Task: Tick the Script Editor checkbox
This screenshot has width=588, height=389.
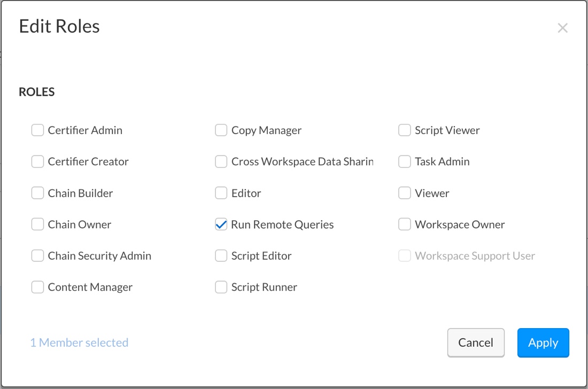Action: pyautogui.click(x=221, y=256)
